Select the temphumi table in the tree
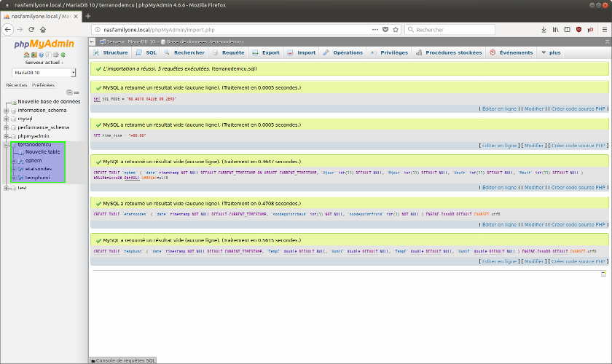The image size is (612, 364). click(x=38, y=177)
